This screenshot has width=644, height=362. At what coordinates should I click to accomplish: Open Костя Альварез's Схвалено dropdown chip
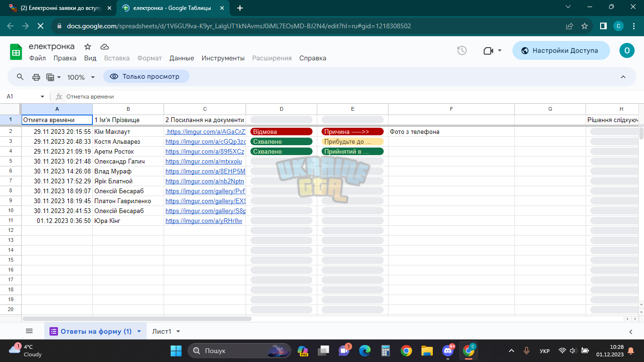click(x=281, y=142)
